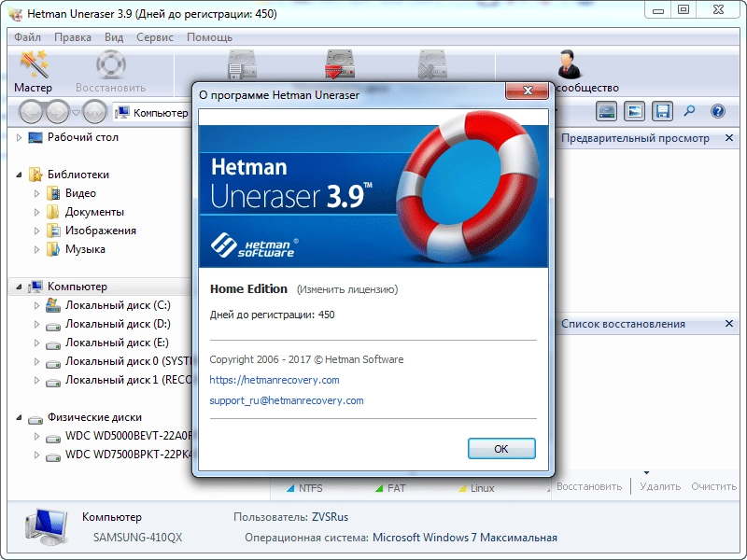Screen dimensions: 747x560
Task: Confirm the About dialog with OK
Action: [501, 449]
